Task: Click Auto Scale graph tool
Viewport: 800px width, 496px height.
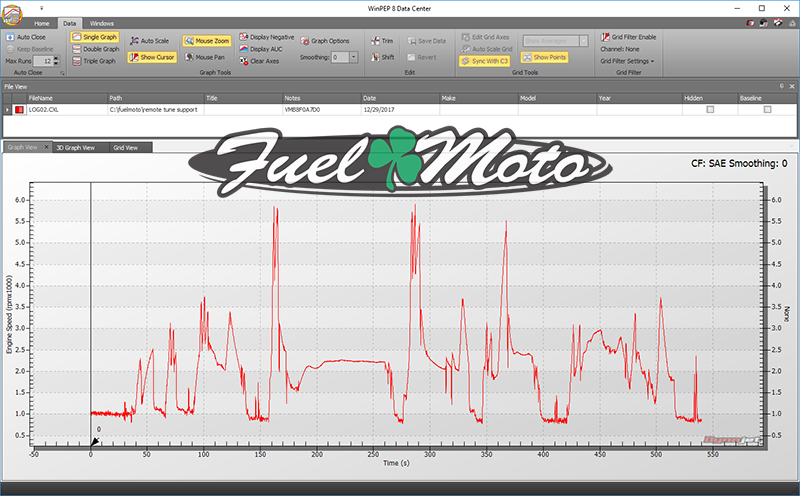Action: (149, 41)
